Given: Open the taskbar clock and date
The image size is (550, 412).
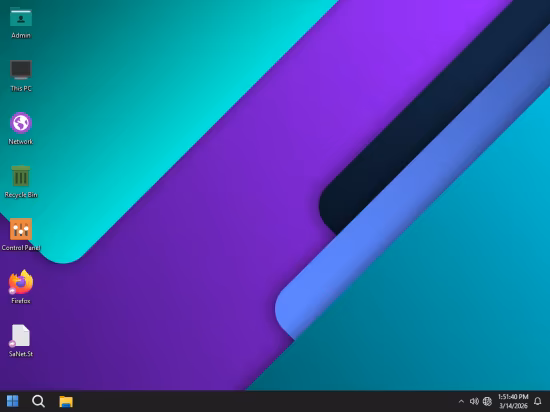Looking at the screenshot, I should coord(513,401).
